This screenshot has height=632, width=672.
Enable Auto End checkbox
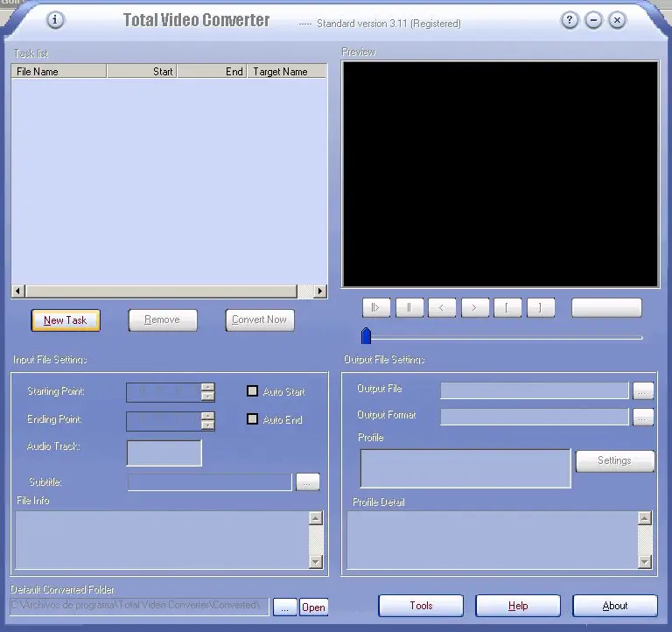coord(252,419)
